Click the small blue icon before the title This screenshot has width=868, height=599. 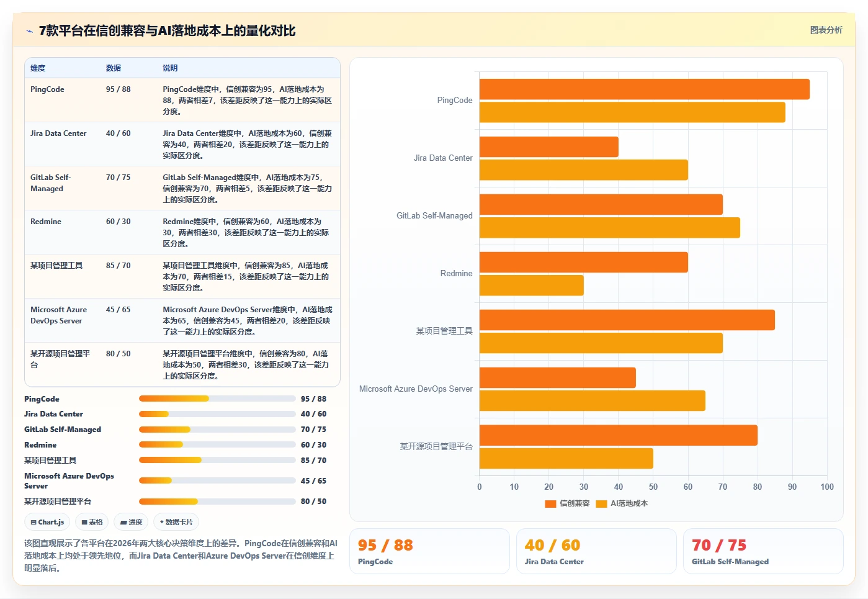[x=29, y=31]
